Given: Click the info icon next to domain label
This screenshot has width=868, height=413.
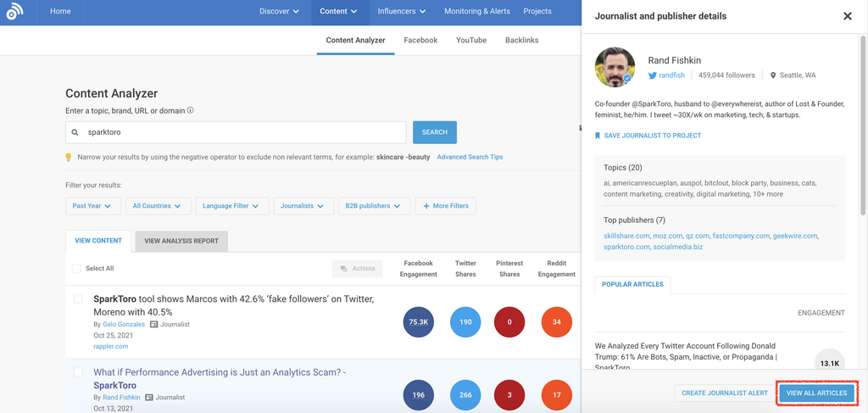Looking at the screenshot, I should (191, 110).
